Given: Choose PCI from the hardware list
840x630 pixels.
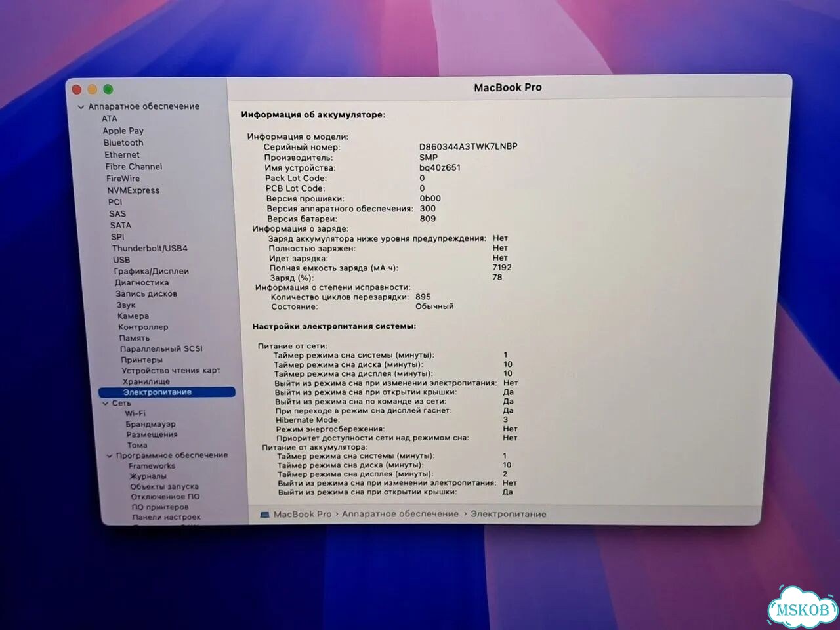Looking at the screenshot, I should click(x=115, y=202).
